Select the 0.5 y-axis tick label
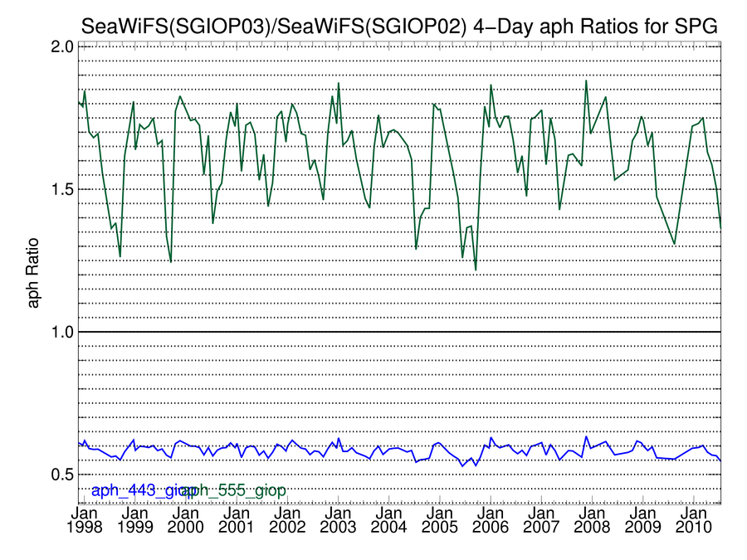 pos(62,475)
